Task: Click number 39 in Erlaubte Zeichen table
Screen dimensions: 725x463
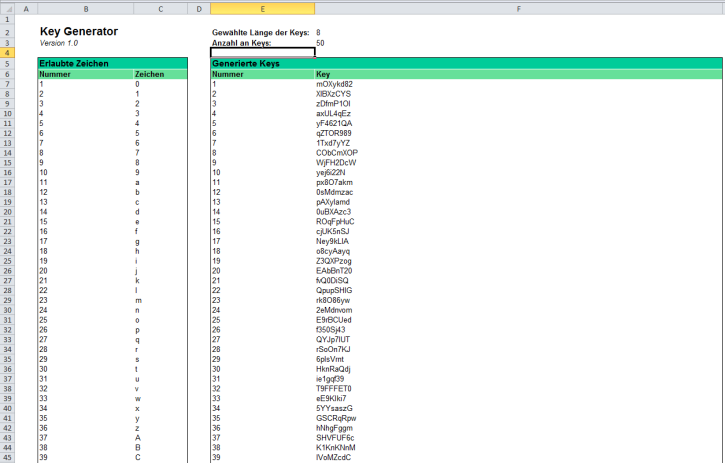Action: tap(43, 457)
